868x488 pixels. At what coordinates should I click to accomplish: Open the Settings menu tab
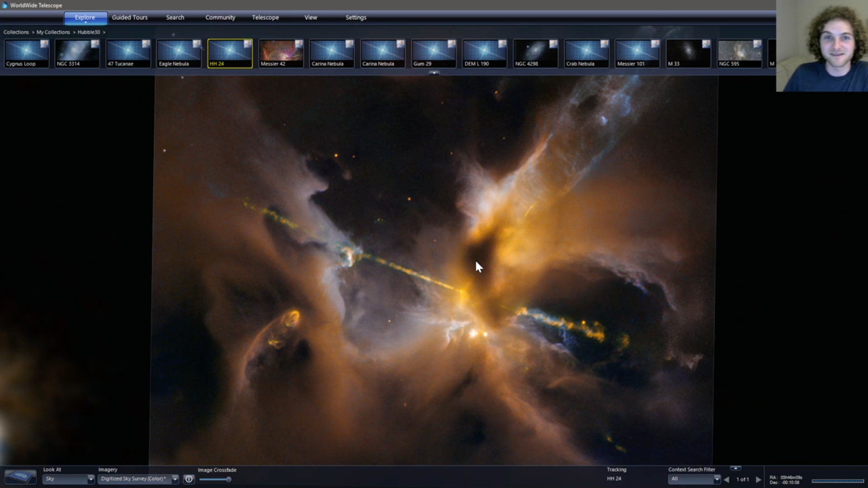click(x=356, y=18)
